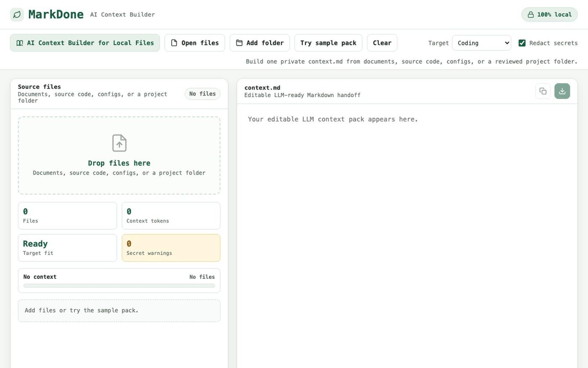Click the No context progress bar
The image size is (588, 368).
pyautogui.click(x=119, y=286)
